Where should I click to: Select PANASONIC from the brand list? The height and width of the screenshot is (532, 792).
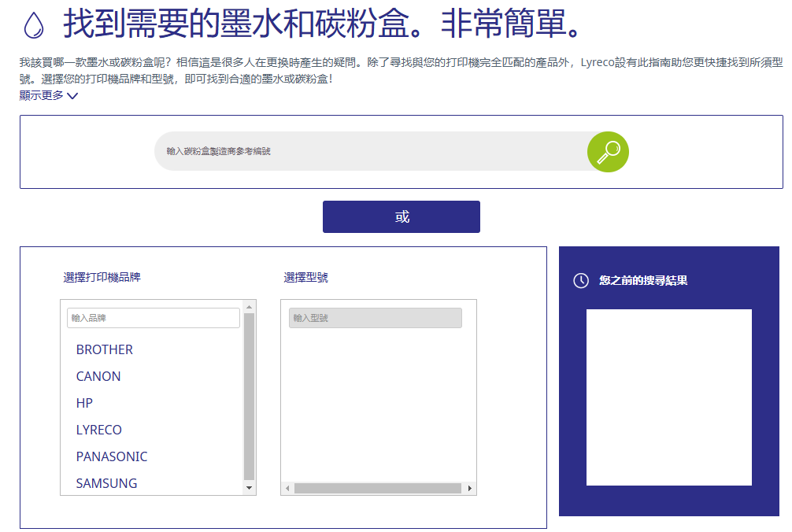(112, 456)
